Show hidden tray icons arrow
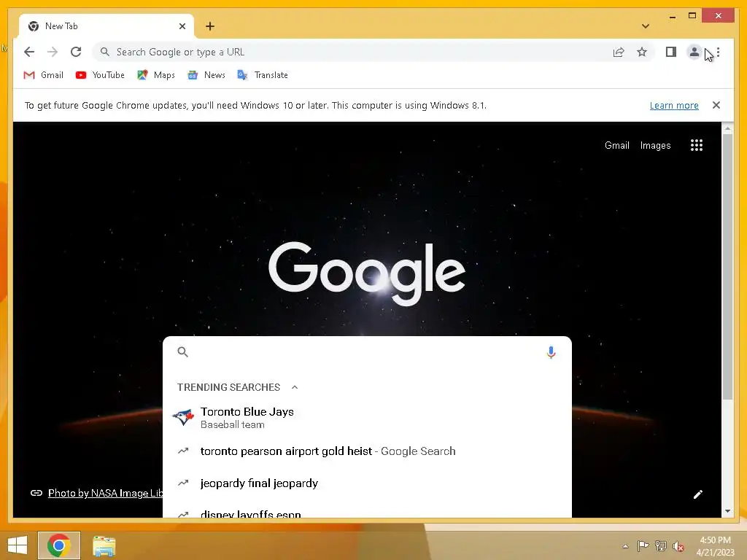 625,546
